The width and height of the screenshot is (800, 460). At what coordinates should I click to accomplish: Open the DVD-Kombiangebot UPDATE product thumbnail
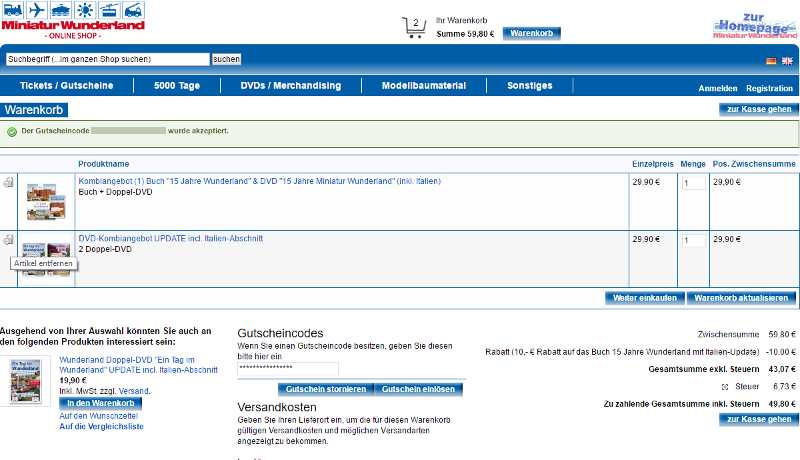click(48, 256)
